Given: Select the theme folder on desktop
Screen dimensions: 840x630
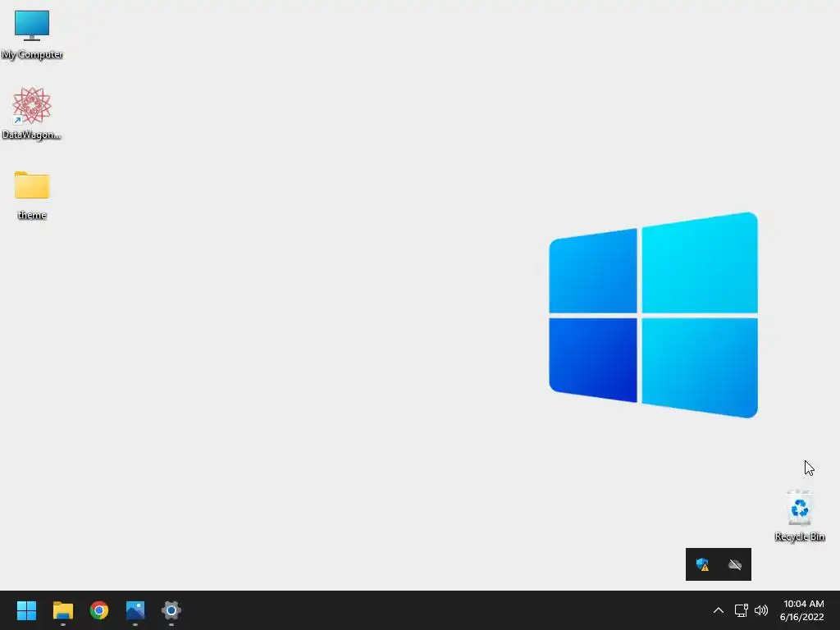Looking at the screenshot, I should [32, 195].
